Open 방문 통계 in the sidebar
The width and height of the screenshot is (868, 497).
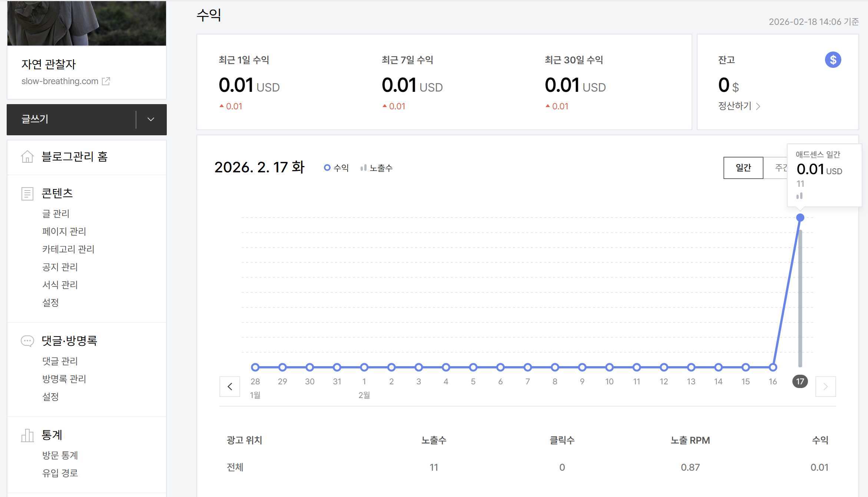(x=60, y=455)
